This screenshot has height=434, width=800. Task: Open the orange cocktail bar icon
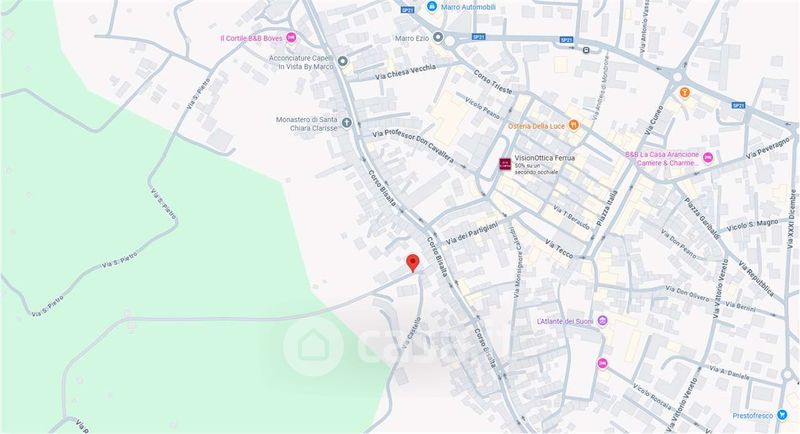click(684, 93)
